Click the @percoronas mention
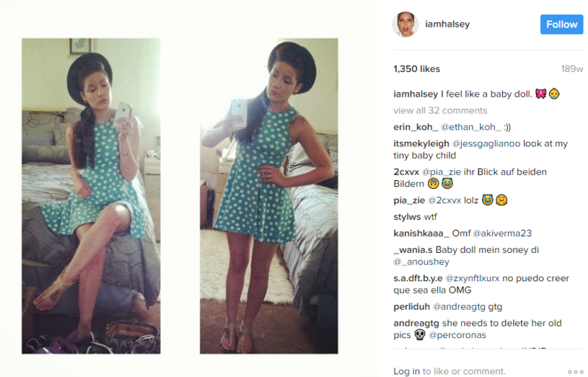 tap(457, 335)
